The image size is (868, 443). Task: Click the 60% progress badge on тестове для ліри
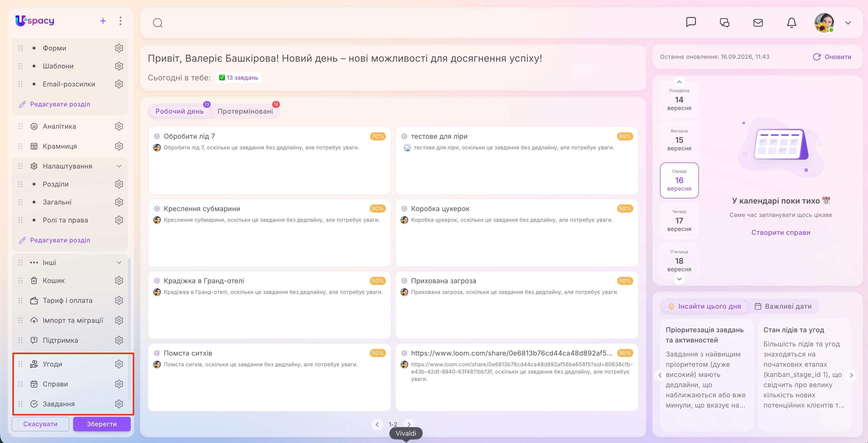click(x=625, y=136)
